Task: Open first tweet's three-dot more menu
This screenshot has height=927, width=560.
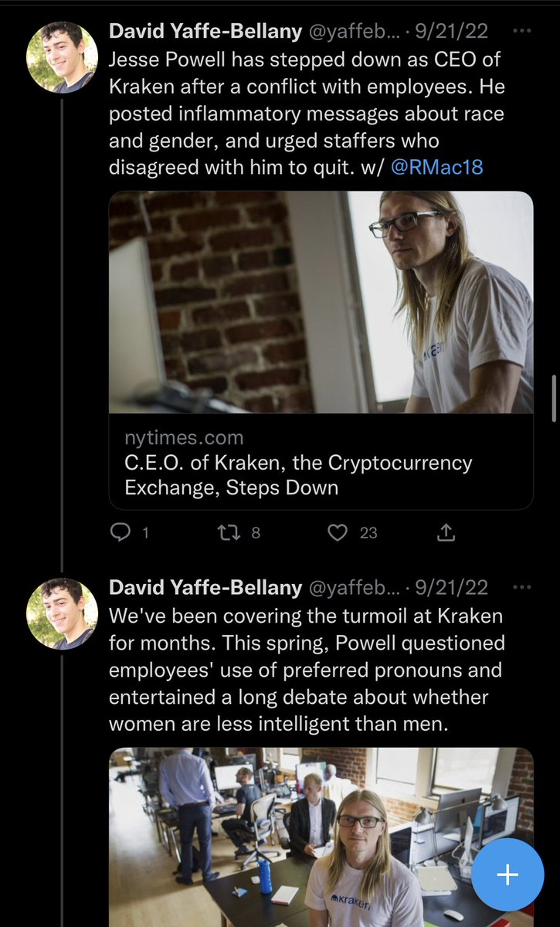Action: click(522, 32)
